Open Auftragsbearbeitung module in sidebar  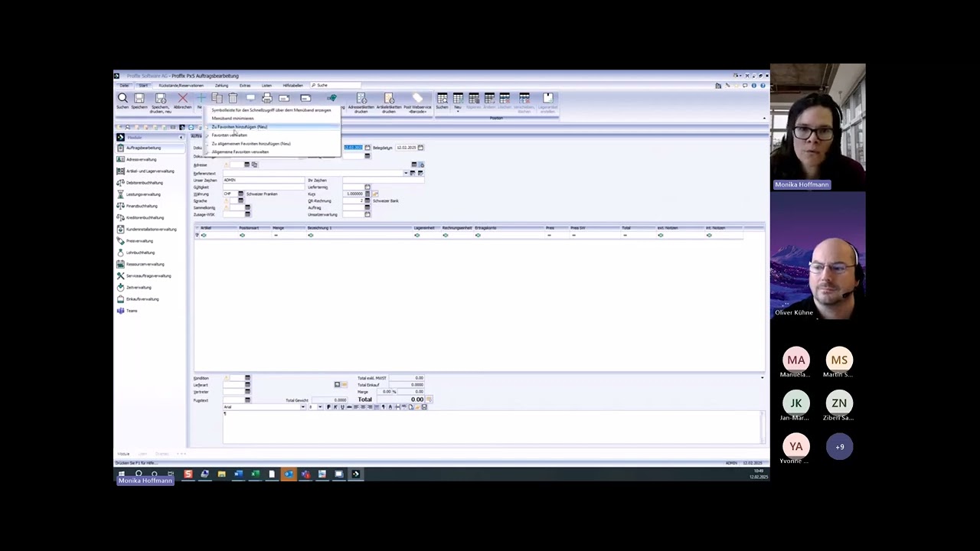point(150,148)
